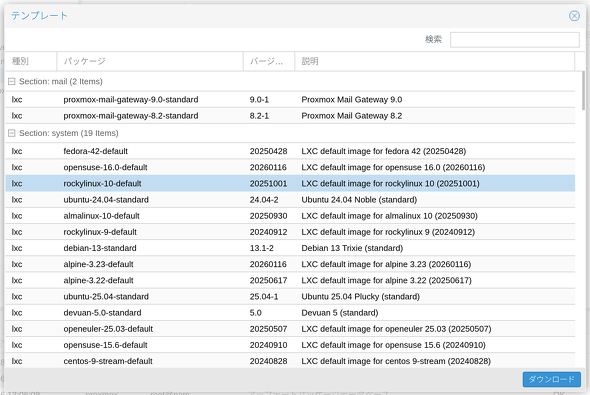Select devuan-5.0-standard template row
The height and width of the screenshot is (395, 590).
point(290,313)
